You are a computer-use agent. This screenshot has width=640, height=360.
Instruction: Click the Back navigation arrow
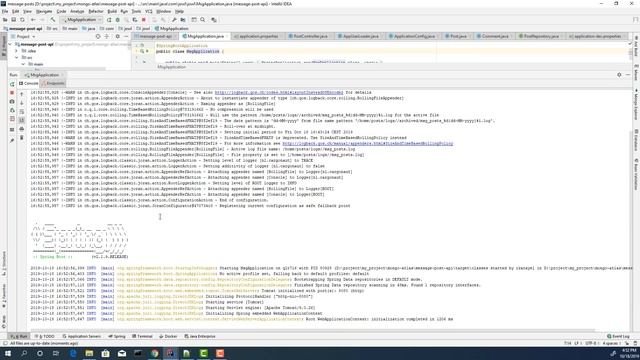pos(33,20)
